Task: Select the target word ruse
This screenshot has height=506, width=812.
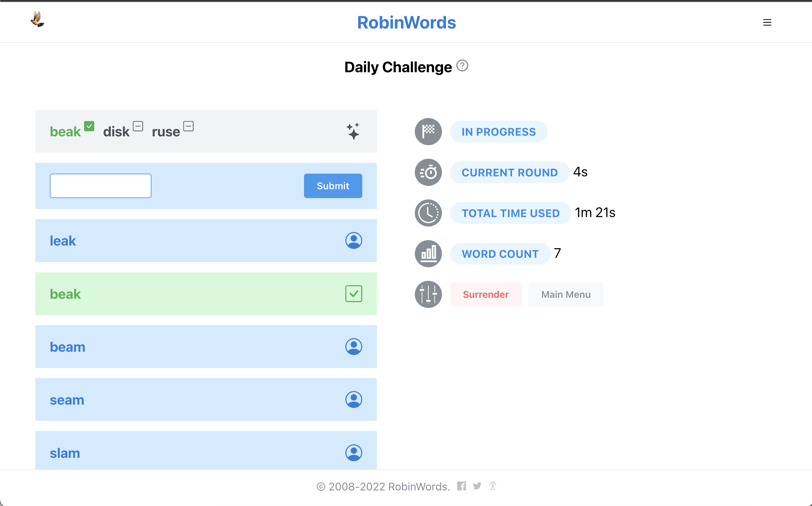Action: [166, 132]
